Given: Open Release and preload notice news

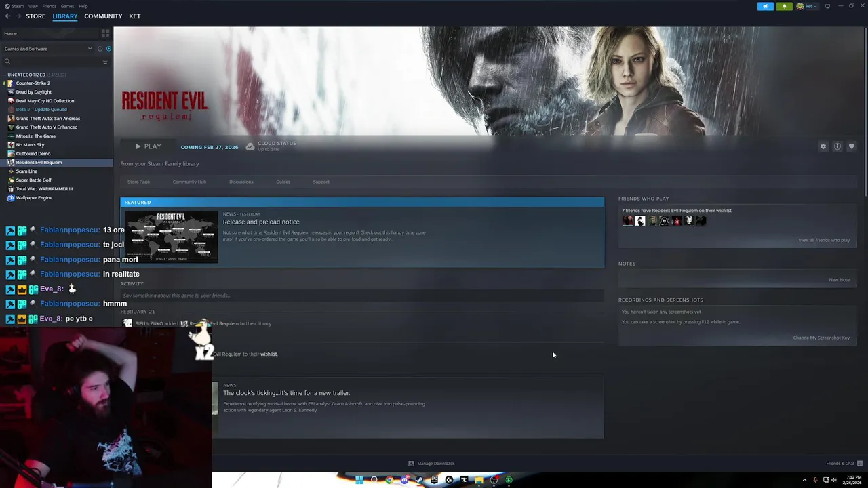Looking at the screenshot, I should pos(261,222).
